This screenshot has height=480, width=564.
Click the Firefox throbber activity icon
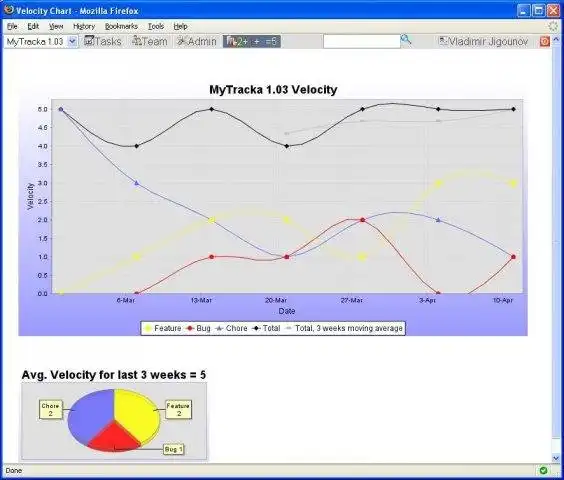tap(553, 26)
